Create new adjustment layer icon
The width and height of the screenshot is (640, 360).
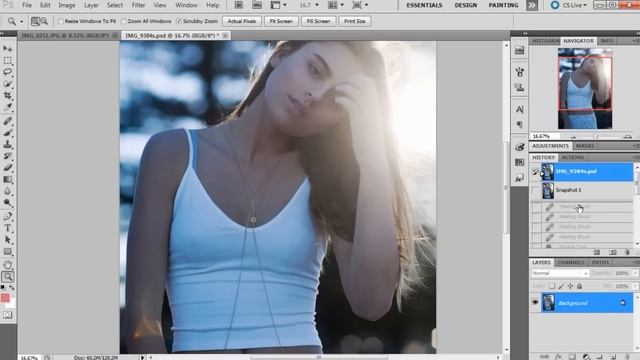(x=586, y=357)
